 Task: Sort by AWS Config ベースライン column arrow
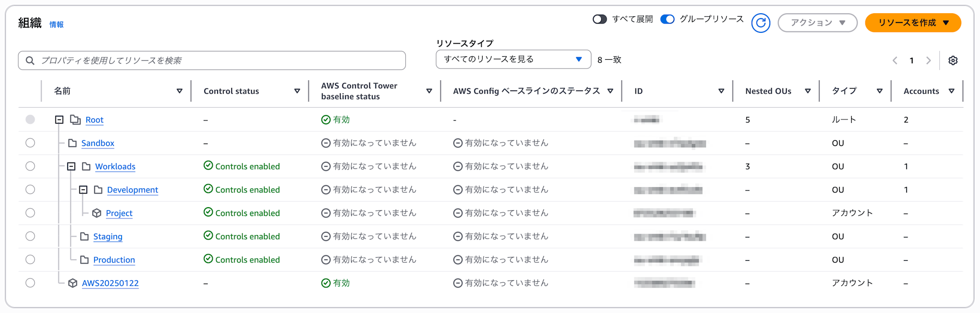pos(610,91)
